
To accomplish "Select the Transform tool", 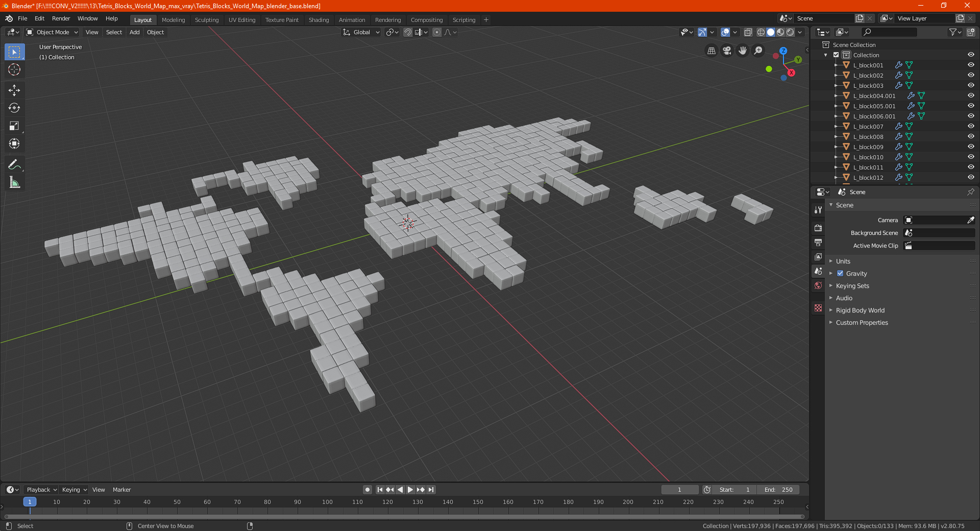I will pyautogui.click(x=14, y=143).
